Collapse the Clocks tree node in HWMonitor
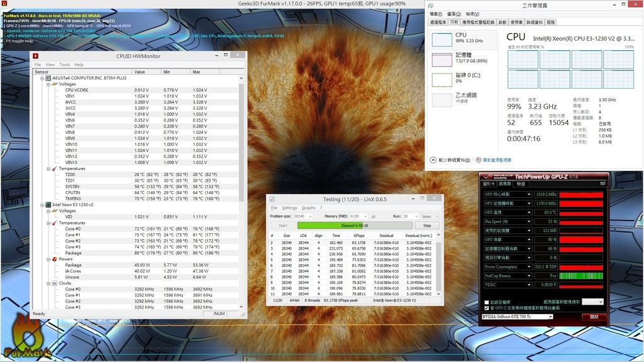The width and height of the screenshot is (644, 362). (48, 283)
